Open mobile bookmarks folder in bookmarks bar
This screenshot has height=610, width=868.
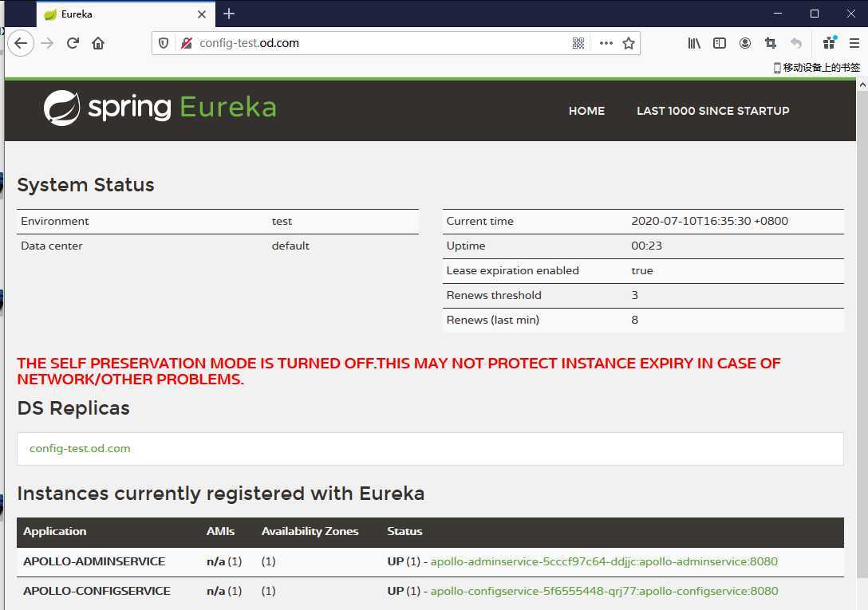coord(816,68)
